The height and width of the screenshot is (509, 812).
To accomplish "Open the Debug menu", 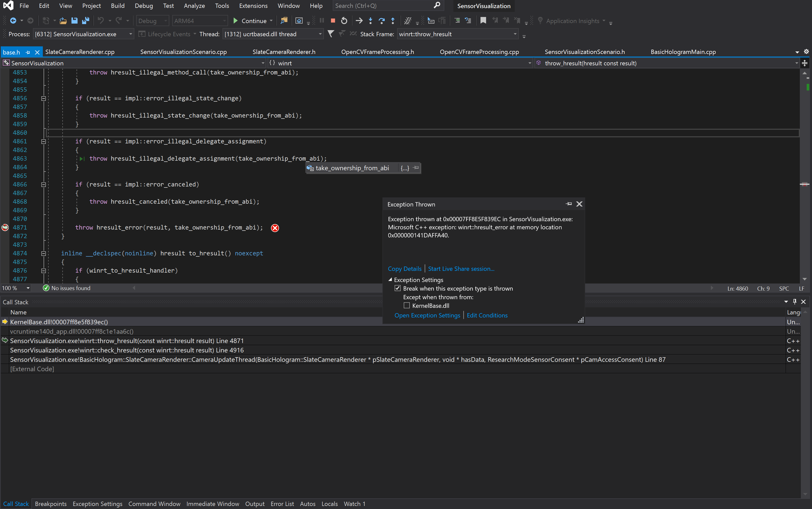I will coord(144,6).
